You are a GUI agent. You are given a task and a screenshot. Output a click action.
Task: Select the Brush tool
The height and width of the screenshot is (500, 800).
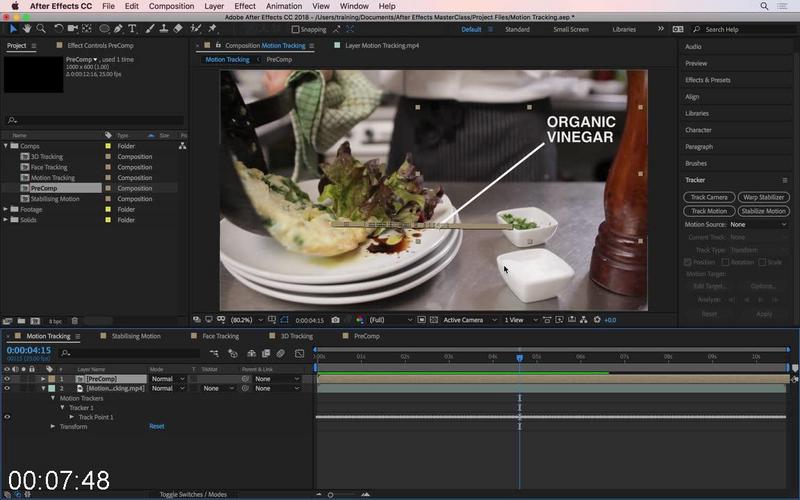(150, 29)
